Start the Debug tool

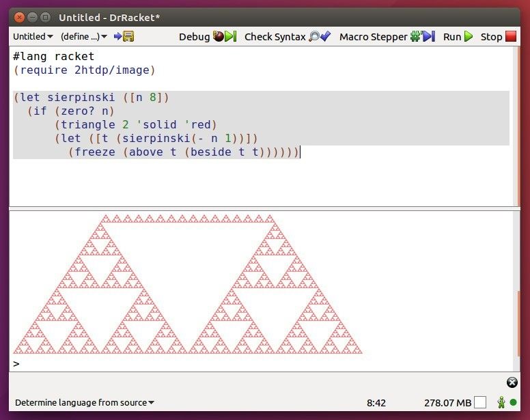[x=208, y=36]
